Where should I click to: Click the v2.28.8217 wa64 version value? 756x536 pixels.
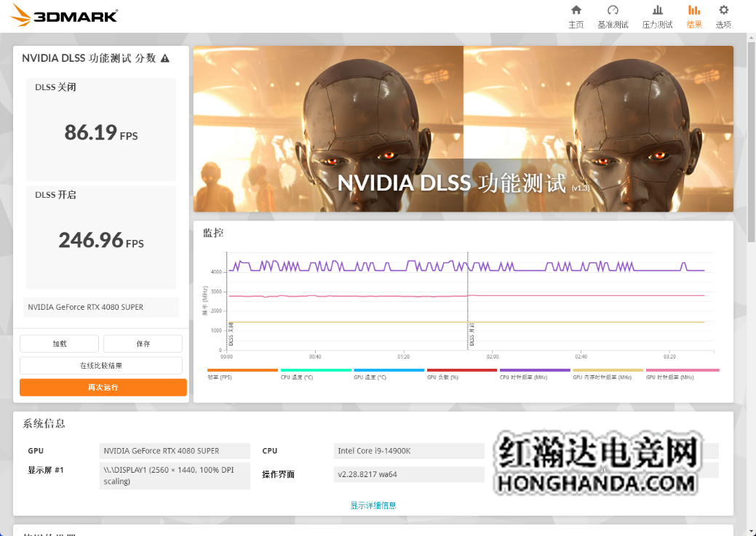409,474
